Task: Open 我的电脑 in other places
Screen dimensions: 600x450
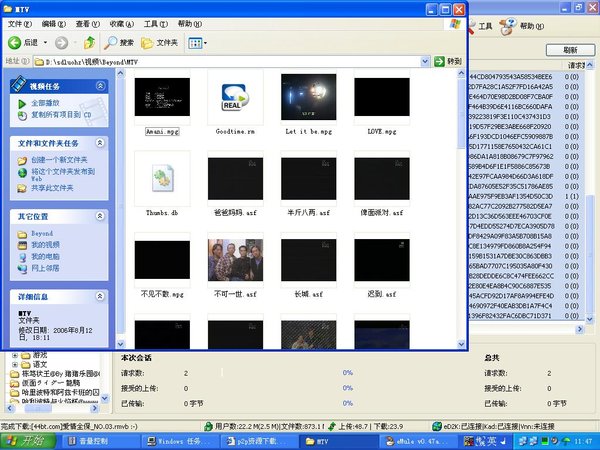Action: pos(45,256)
